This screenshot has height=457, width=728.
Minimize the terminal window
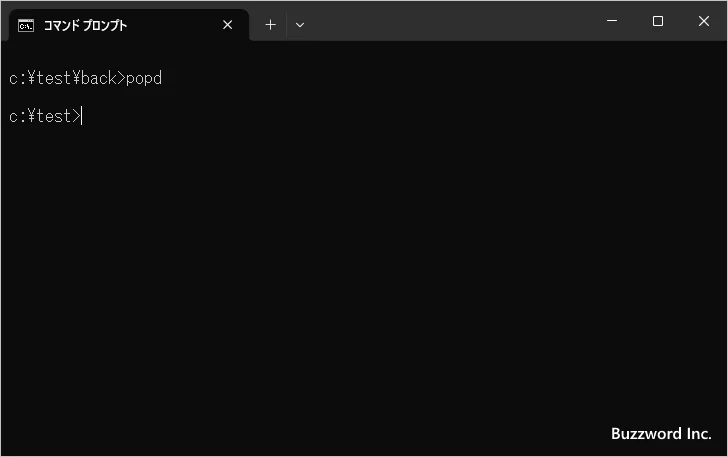[x=611, y=21]
